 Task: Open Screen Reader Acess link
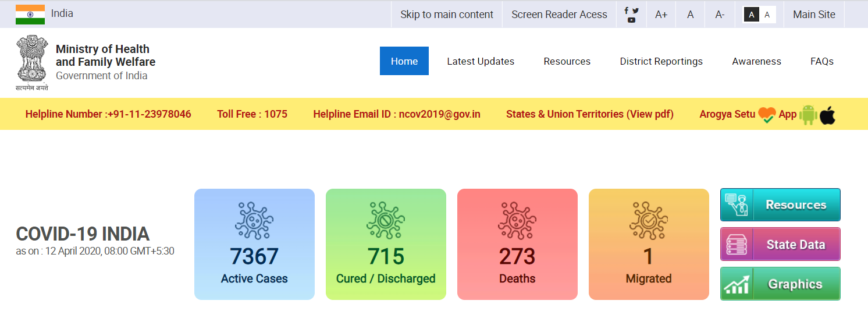[x=559, y=15]
